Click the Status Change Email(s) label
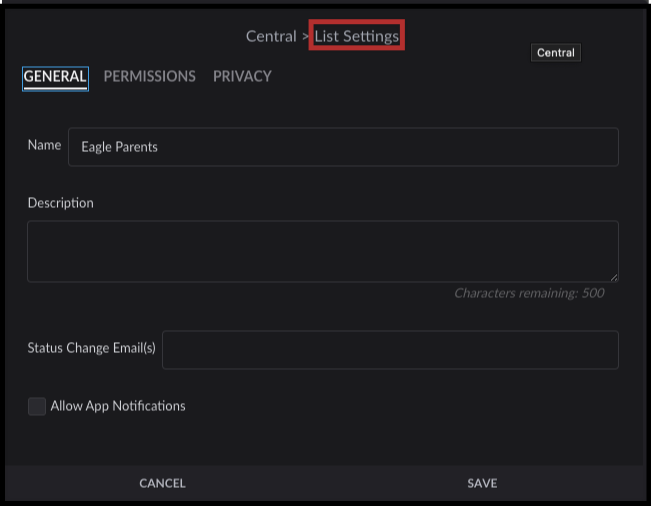The width and height of the screenshot is (651, 506). click(x=91, y=349)
